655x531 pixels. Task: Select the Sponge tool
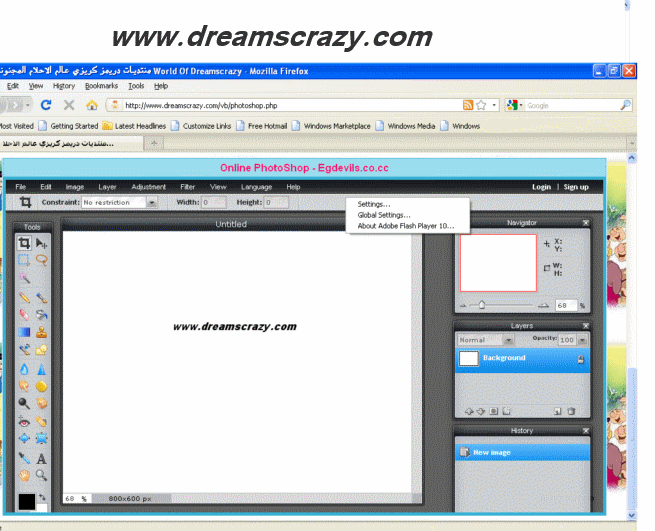(x=41, y=386)
